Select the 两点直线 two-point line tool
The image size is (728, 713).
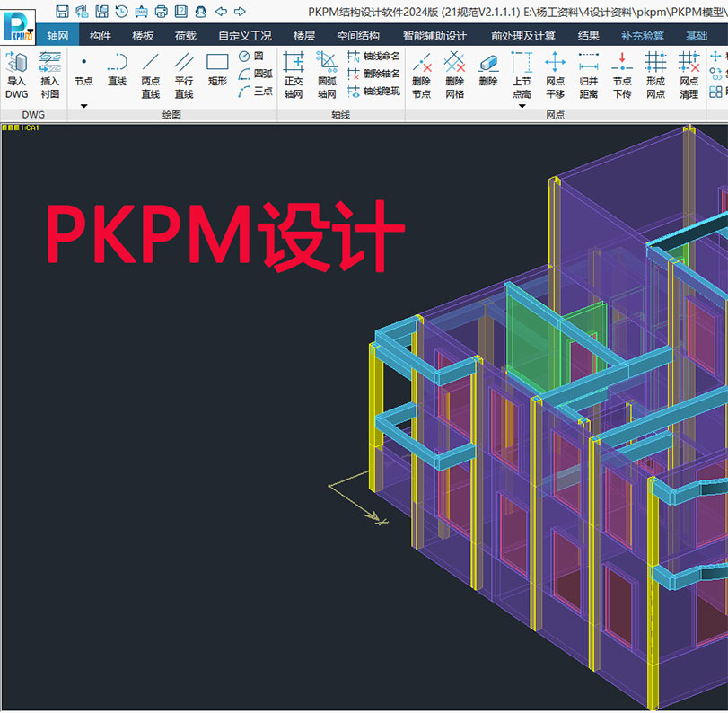point(151,75)
